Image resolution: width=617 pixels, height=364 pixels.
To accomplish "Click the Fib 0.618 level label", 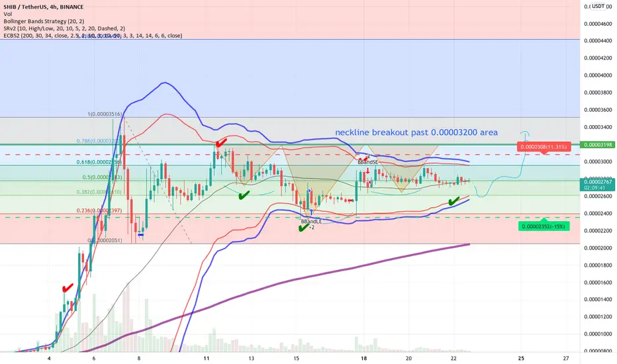I will (x=99, y=162).
